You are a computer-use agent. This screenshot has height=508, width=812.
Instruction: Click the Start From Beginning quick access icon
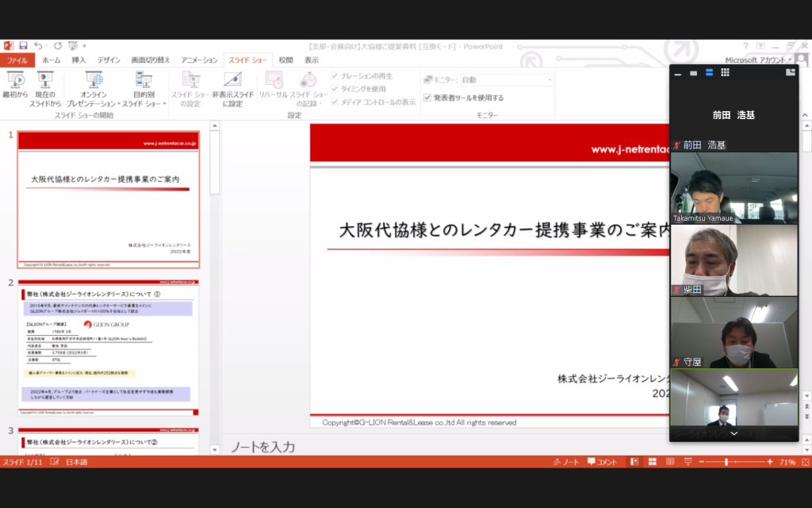[73, 45]
